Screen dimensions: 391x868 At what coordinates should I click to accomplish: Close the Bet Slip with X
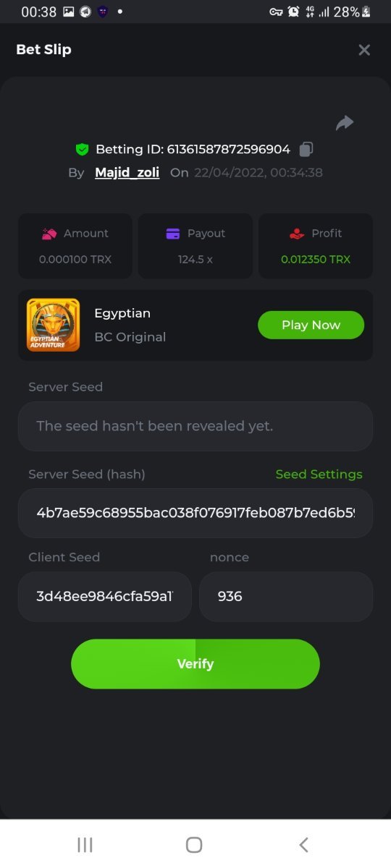point(364,50)
